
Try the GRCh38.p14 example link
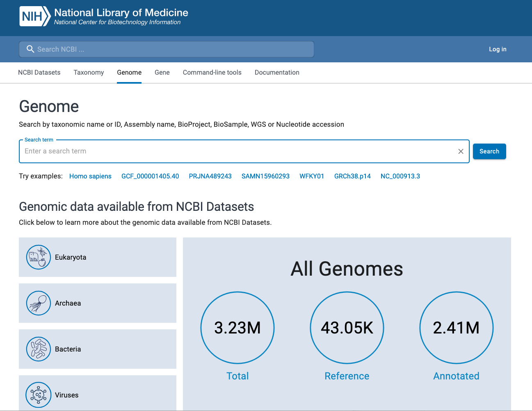352,176
